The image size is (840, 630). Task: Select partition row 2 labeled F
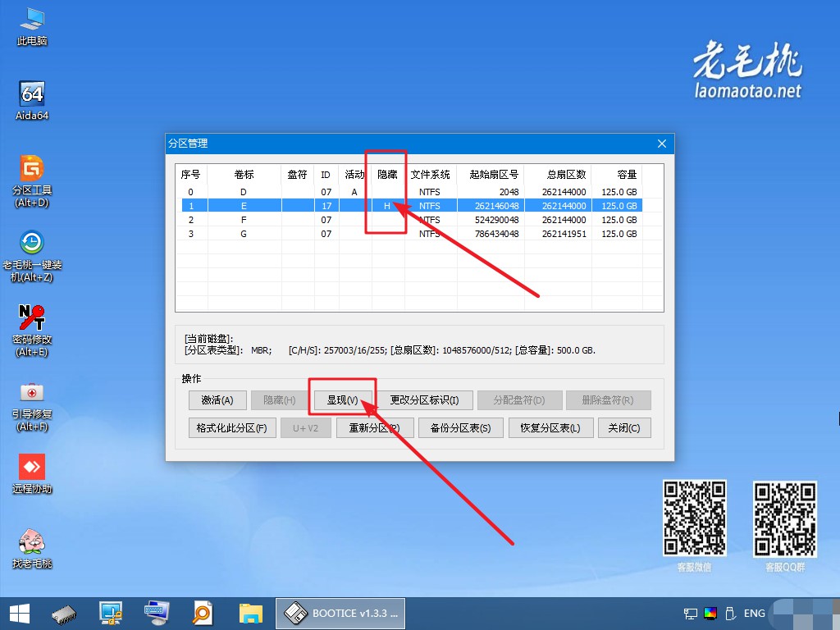412,220
